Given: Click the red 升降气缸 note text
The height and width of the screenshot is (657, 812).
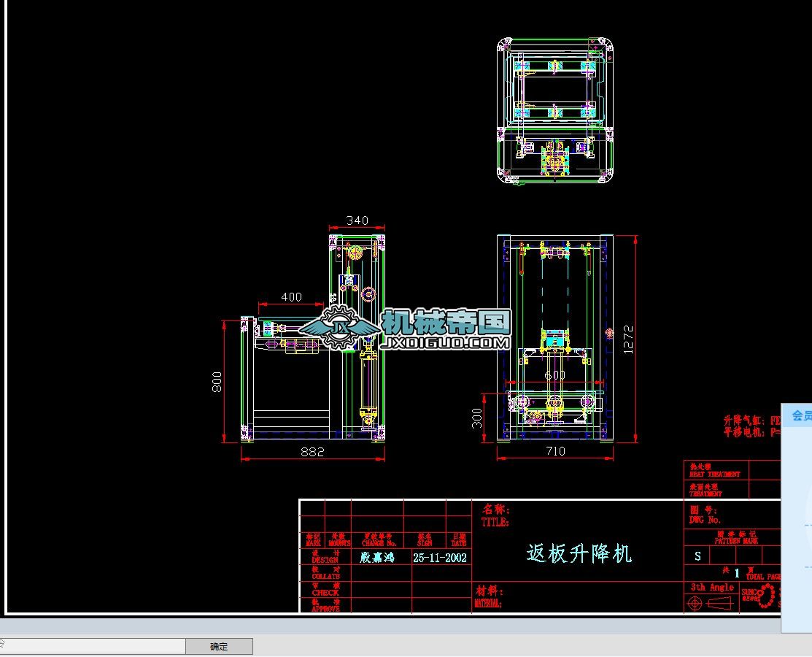Looking at the screenshot, I should click(x=751, y=420).
